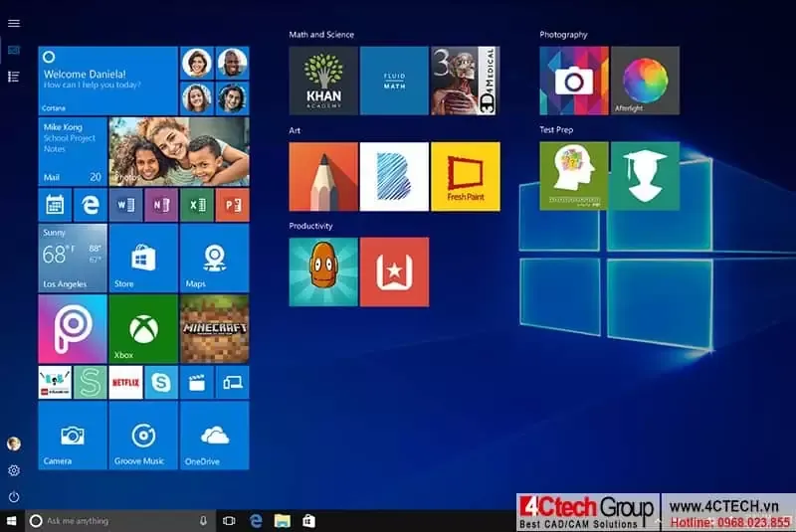The image size is (796, 532).
Task: Launch the Fluid Math tile
Action: click(394, 81)
